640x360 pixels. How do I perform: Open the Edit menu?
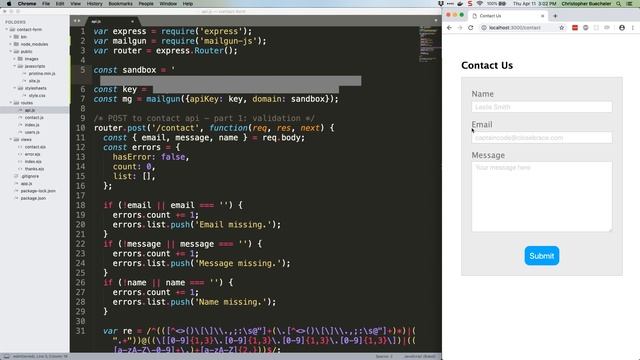(x=60, y=4)
